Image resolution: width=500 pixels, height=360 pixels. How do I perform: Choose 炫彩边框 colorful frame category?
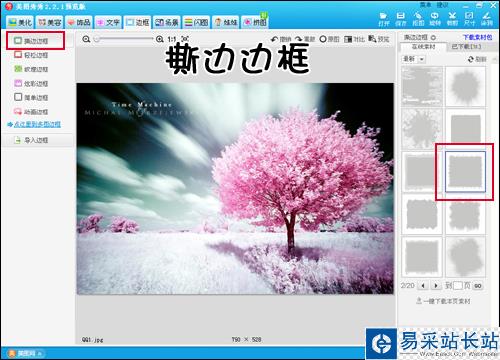click(31, 83)
